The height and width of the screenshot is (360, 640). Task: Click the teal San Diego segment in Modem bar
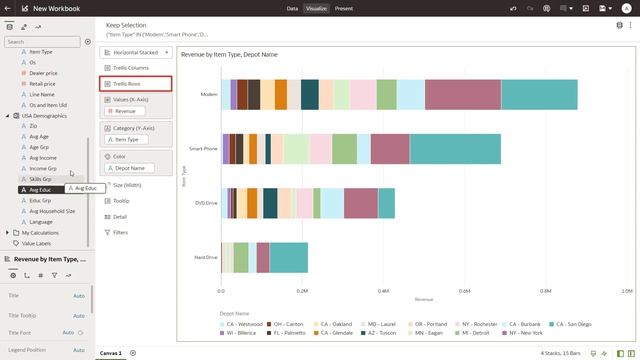pyautogui.click(x=539, y=95)
